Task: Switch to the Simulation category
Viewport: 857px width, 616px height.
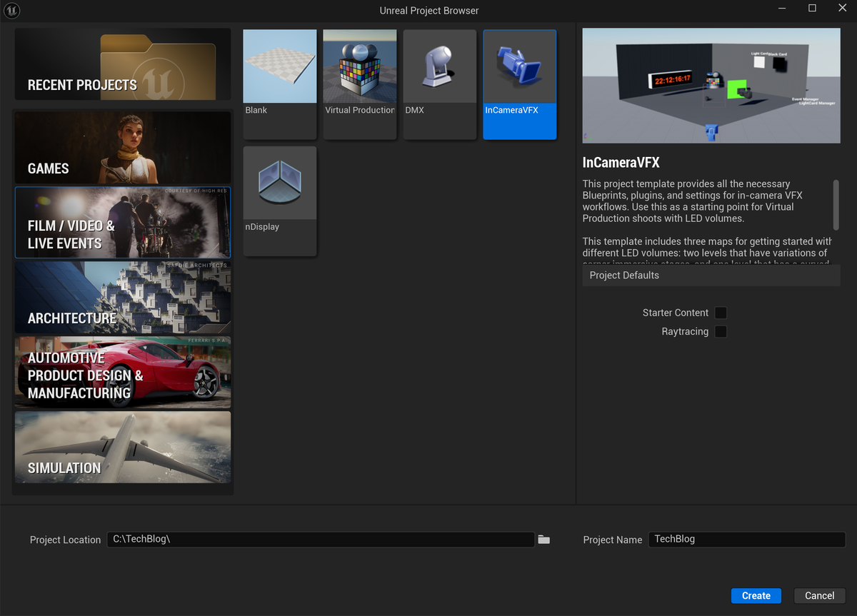Action: pyautogui.click(x=123, y=447)
